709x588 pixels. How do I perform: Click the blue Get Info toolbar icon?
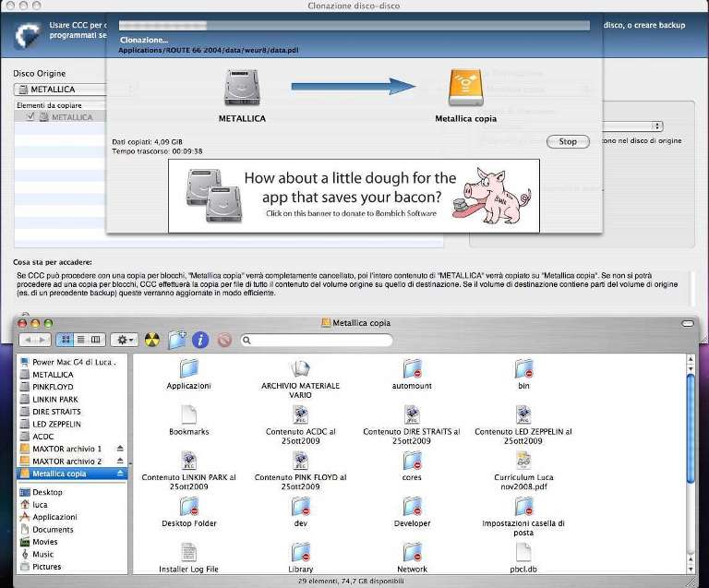coord(200,340)
